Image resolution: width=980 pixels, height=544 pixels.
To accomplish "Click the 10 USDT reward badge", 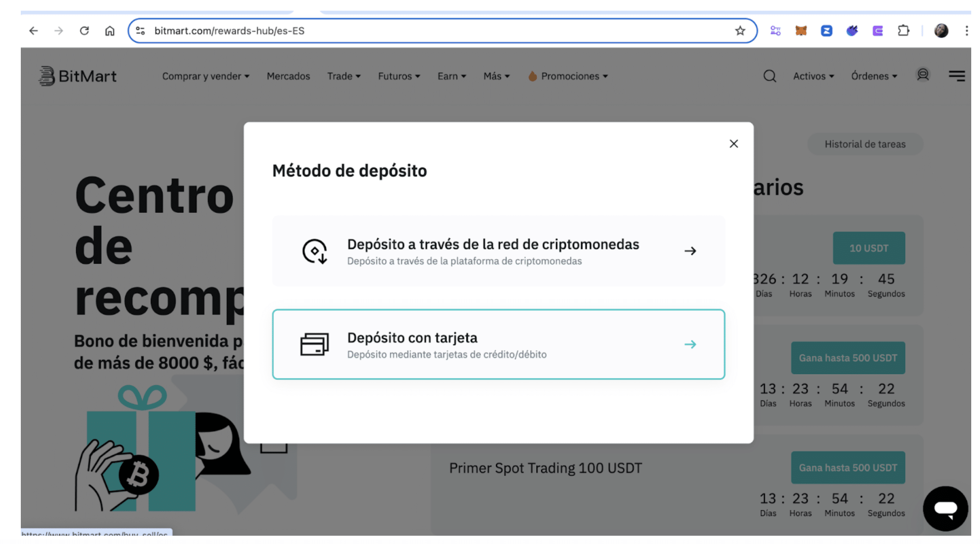I will pos(869,248).
